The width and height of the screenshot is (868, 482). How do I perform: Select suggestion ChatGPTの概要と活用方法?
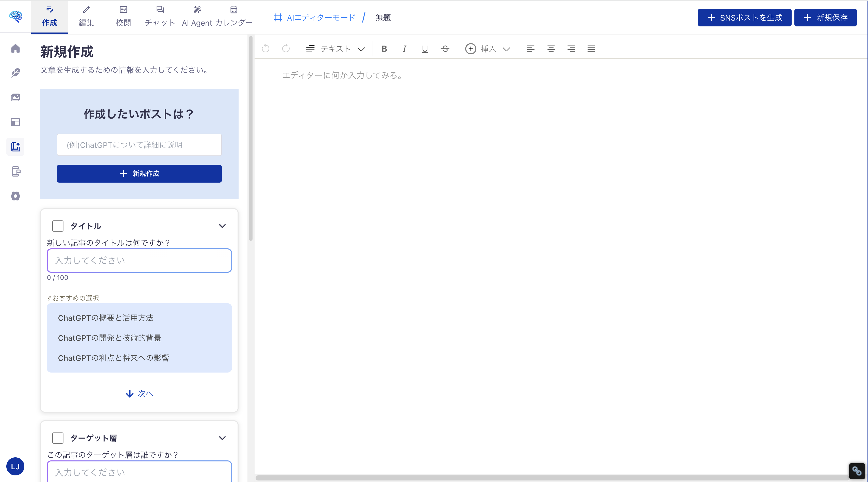[106, 318]
